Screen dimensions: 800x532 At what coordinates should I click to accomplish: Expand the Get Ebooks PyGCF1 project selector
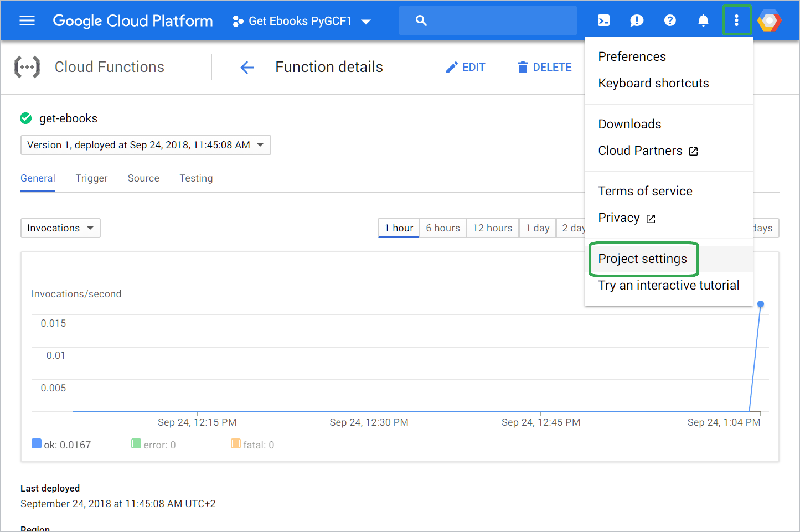coord(302,22)
